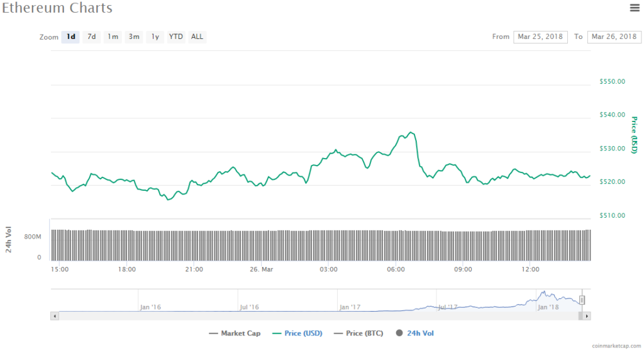The width and height of the screenshot is (644, 350).
Task: Click the From date field
Action: pos(540,37)
